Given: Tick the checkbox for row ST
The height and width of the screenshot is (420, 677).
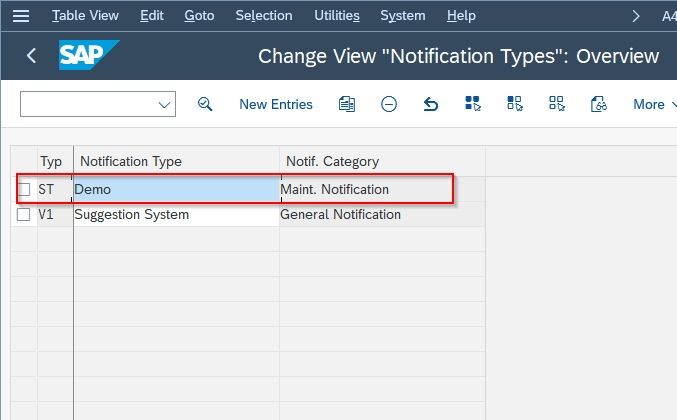Looking at the screenshot, I should (23, 189).
